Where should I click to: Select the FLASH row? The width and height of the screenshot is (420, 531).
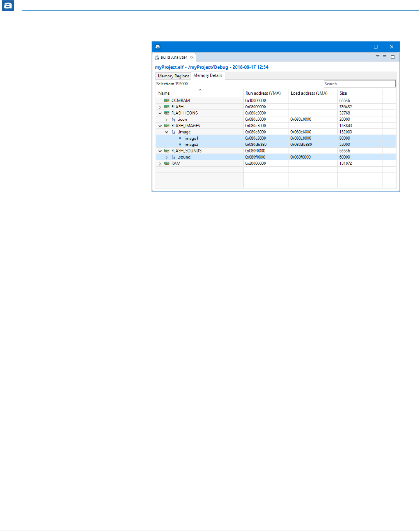[276, 107]
